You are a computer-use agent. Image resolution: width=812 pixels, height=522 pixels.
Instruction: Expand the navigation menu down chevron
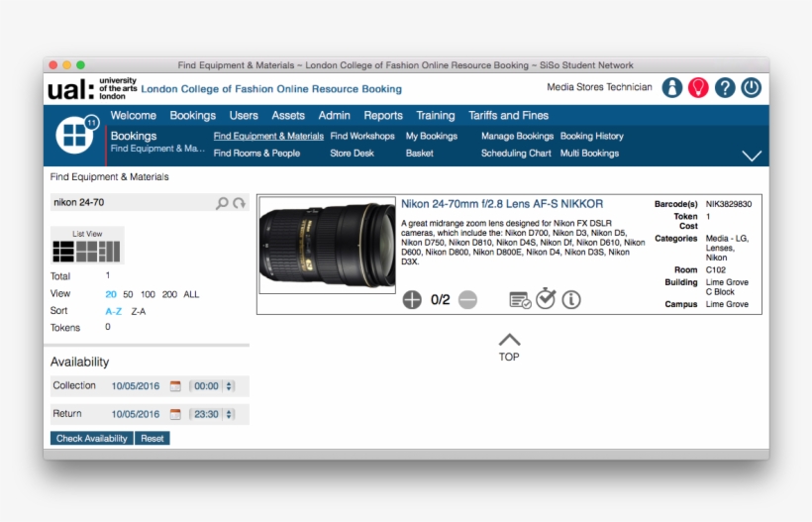(752, 156)
